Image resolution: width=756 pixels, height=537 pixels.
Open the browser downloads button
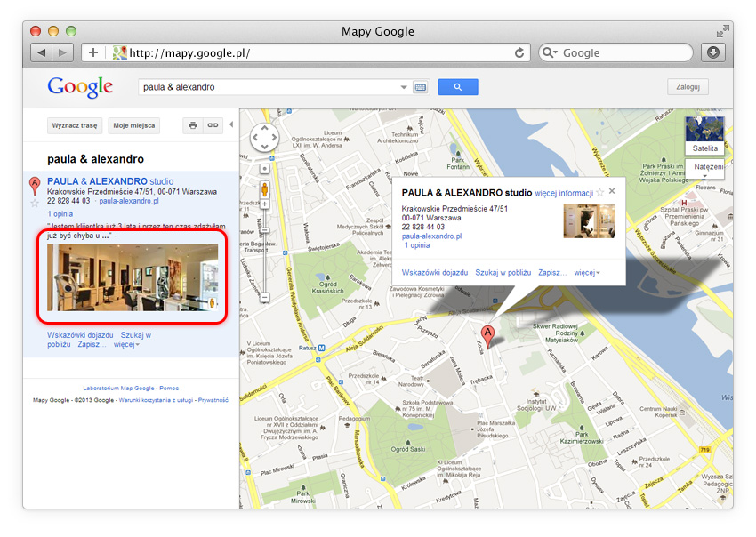click(x=713, y=52)
